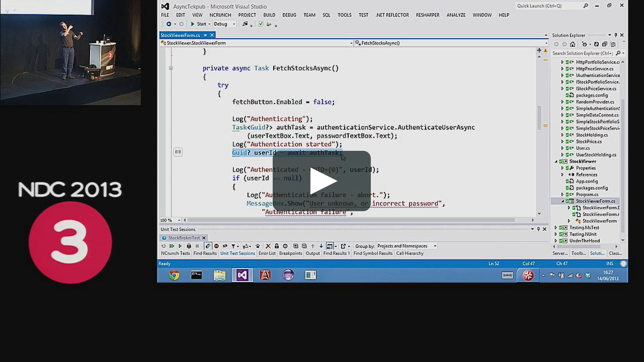
Task: Switch to the NCrunch Tests tab
Action: pyautogui.click(x=176, y=253)
